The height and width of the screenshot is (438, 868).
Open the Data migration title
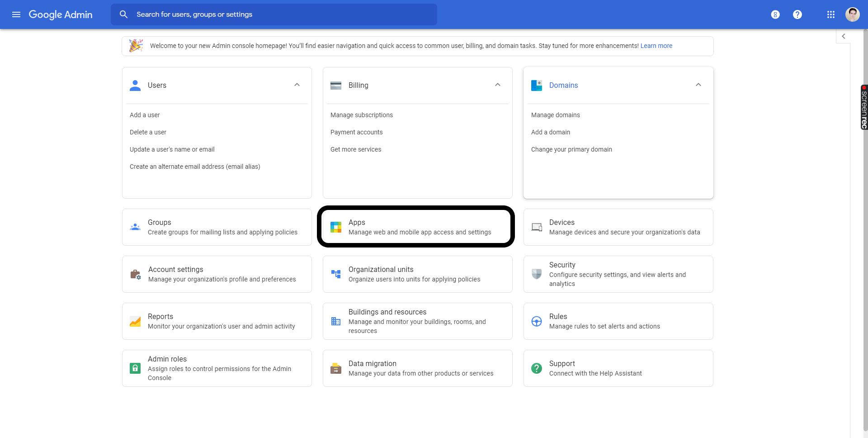pyautogui.click(x=372, y=363)
